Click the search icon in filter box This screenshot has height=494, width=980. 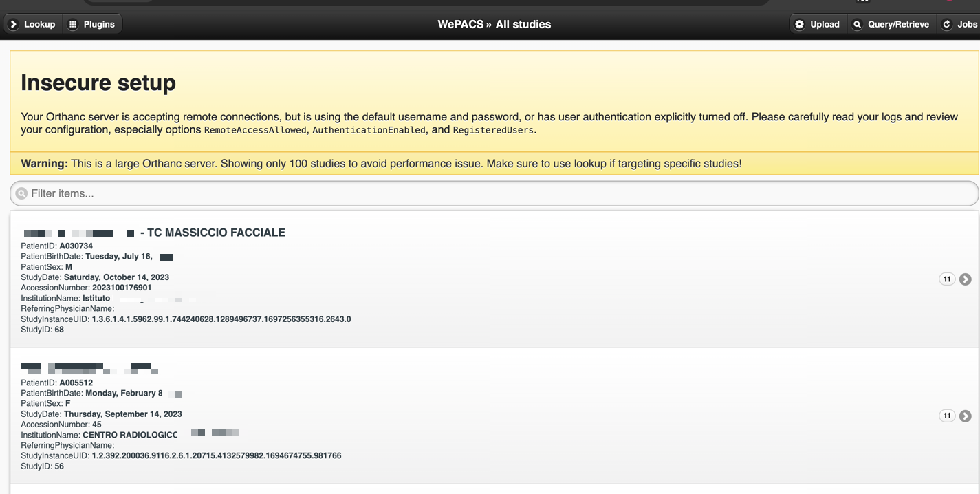[21, 193]
